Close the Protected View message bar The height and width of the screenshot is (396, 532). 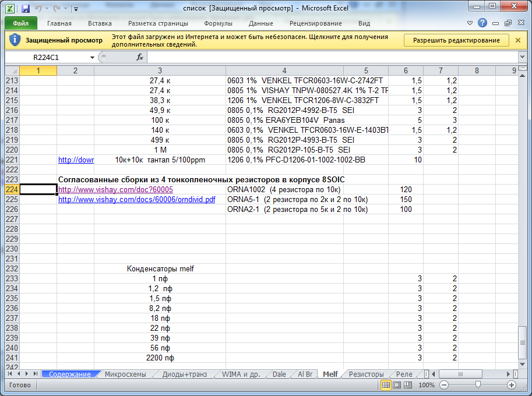[518, 40]
